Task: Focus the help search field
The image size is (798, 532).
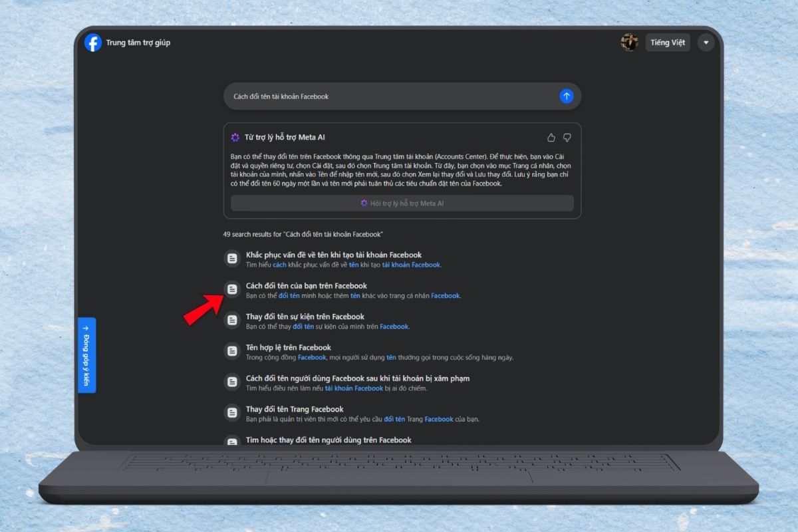Action: point(402,96)
